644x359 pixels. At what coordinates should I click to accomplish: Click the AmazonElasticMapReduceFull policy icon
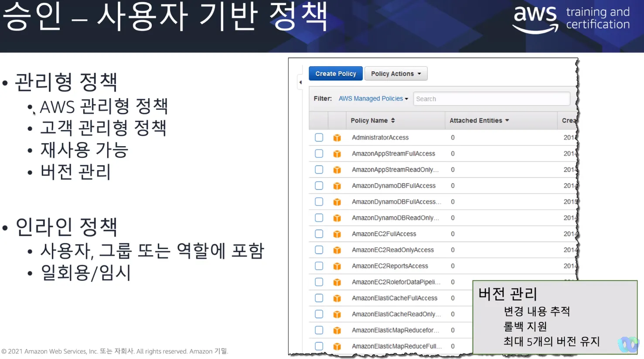click(337, 347)
